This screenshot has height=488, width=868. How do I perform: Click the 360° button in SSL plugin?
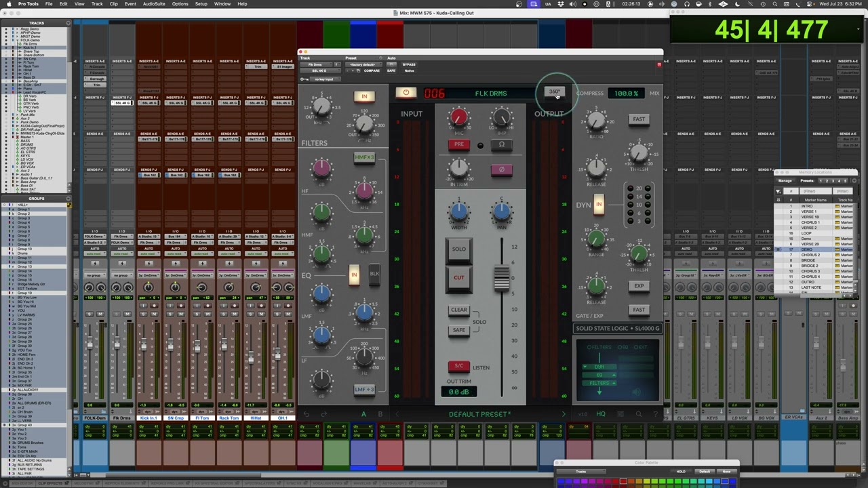point(555,92)
